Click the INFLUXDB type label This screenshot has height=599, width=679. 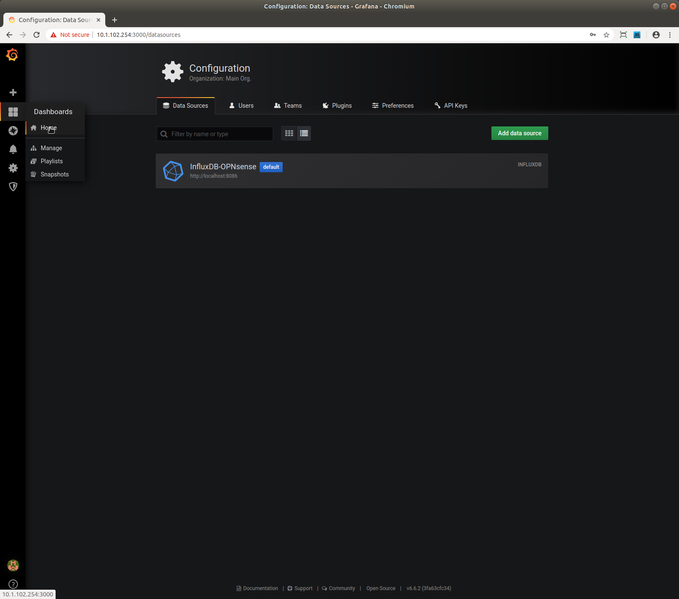click(x=529, y=165)
